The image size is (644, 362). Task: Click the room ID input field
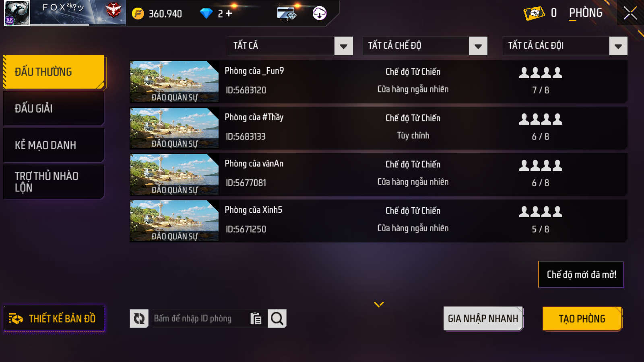[x=200, y=319]
